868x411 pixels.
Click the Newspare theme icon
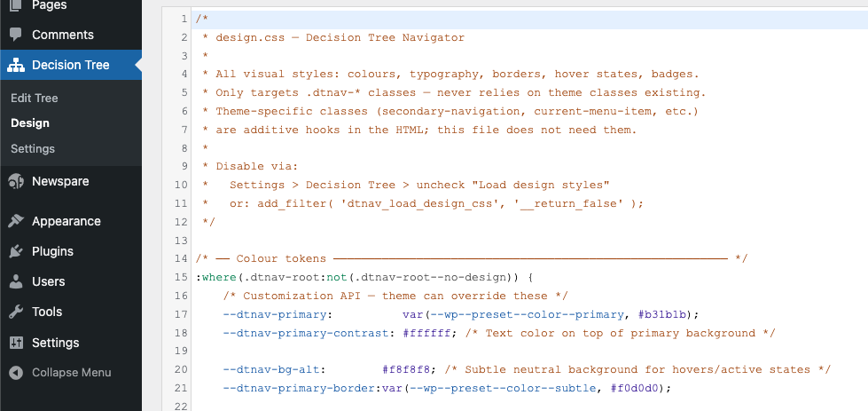click(16, 181)
